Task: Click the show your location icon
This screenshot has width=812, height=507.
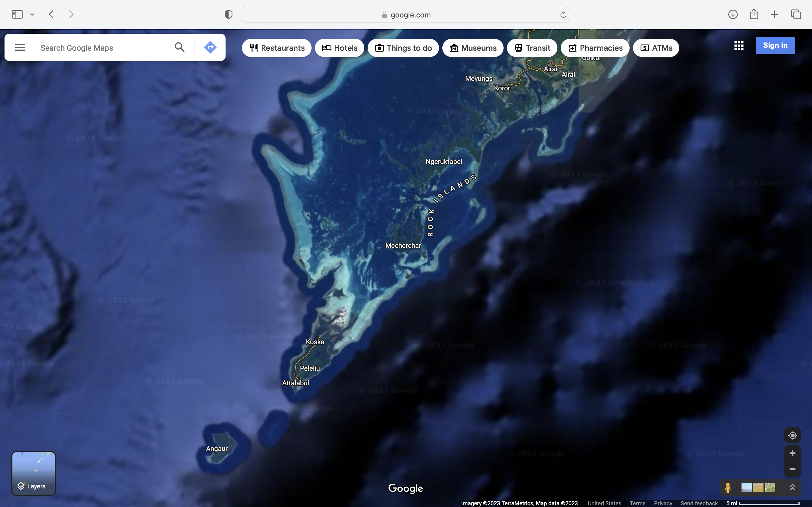Action: click(792, 435)
